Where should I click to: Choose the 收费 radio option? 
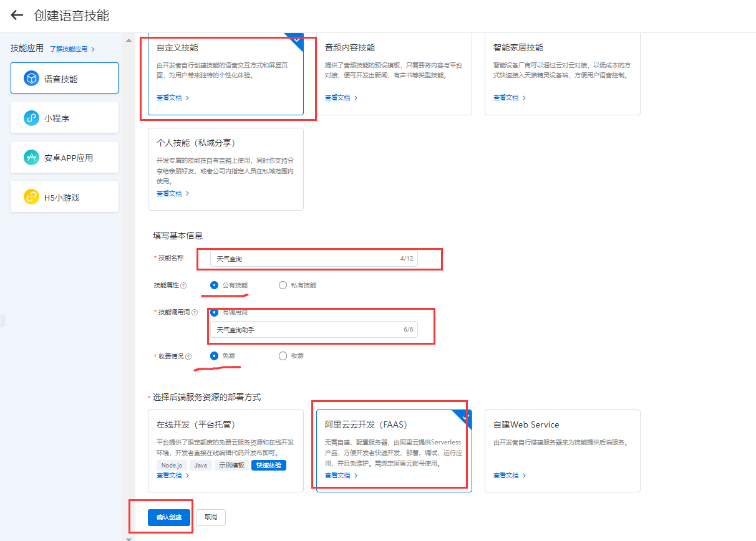pyautogui.click(x=283, y=356)
